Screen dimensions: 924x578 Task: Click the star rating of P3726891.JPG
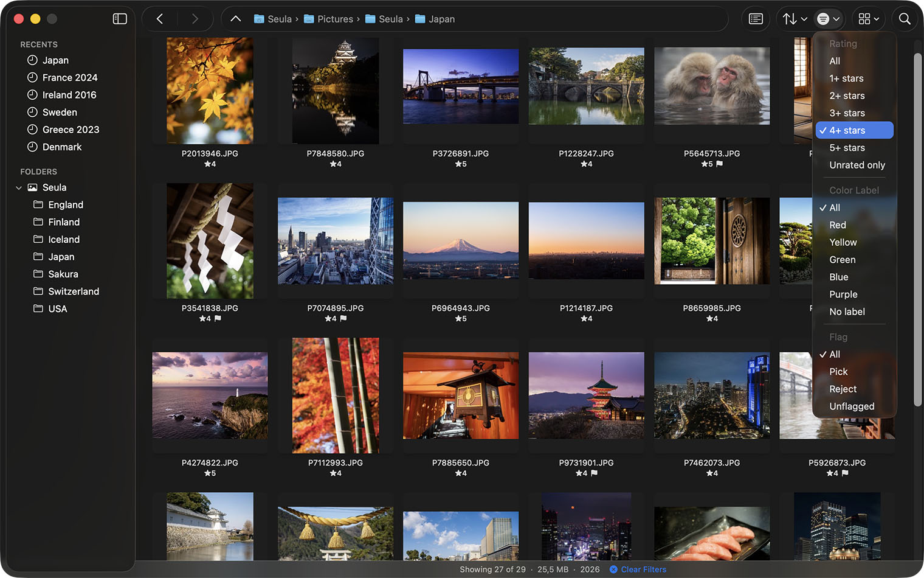point(461,164)
